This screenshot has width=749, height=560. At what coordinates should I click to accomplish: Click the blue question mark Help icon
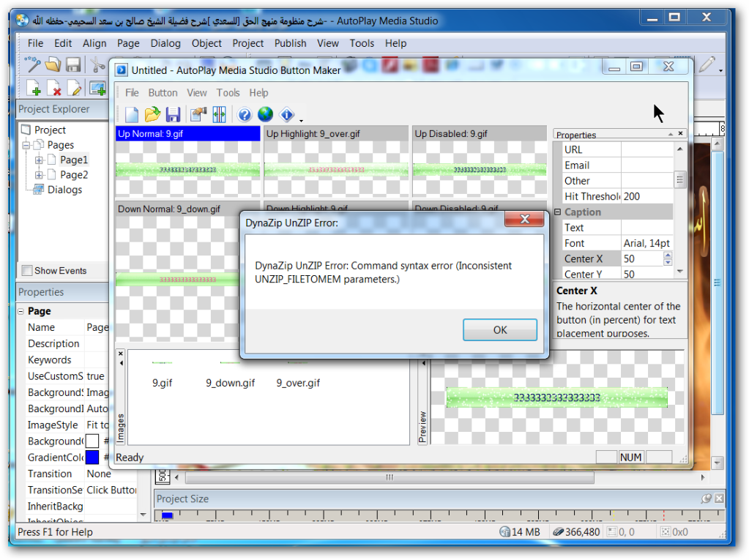pyautogui.click(x=245, y=114)
